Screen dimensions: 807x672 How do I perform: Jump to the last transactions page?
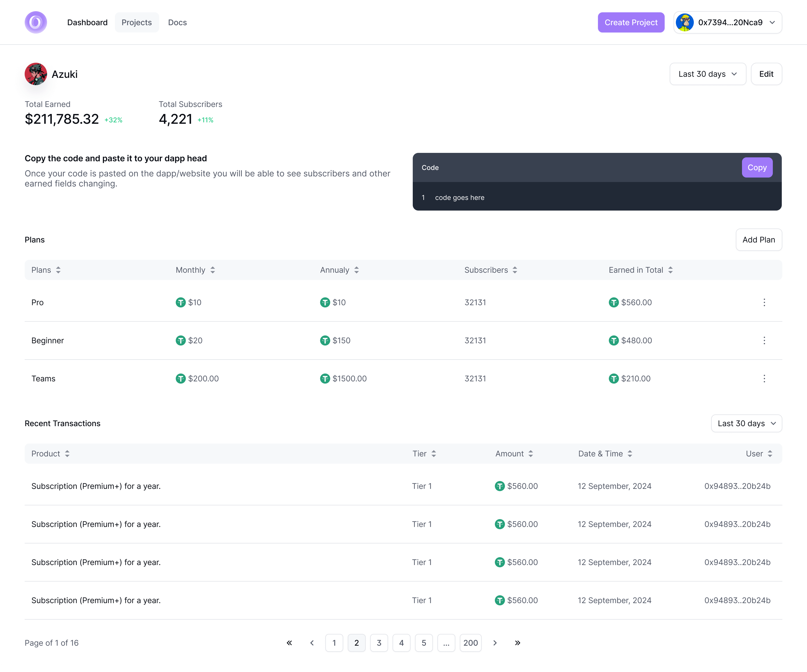pyautogui.click(x=517, y=643)
